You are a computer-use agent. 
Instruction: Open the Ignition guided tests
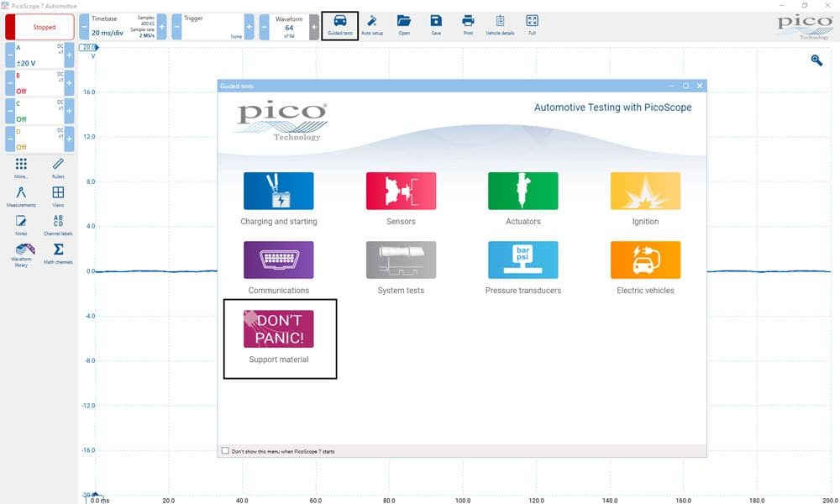(645, 199)
